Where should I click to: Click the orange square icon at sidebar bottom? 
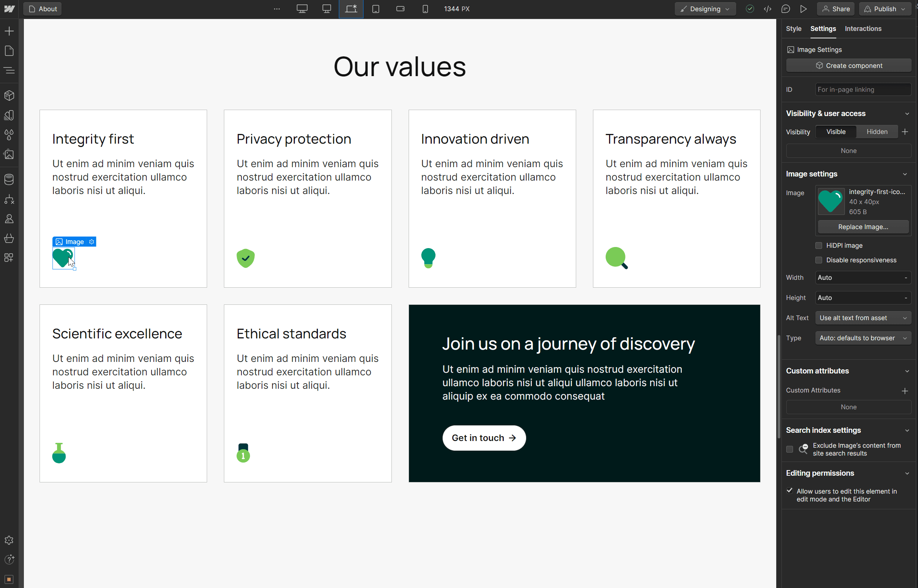click(9, 579)
